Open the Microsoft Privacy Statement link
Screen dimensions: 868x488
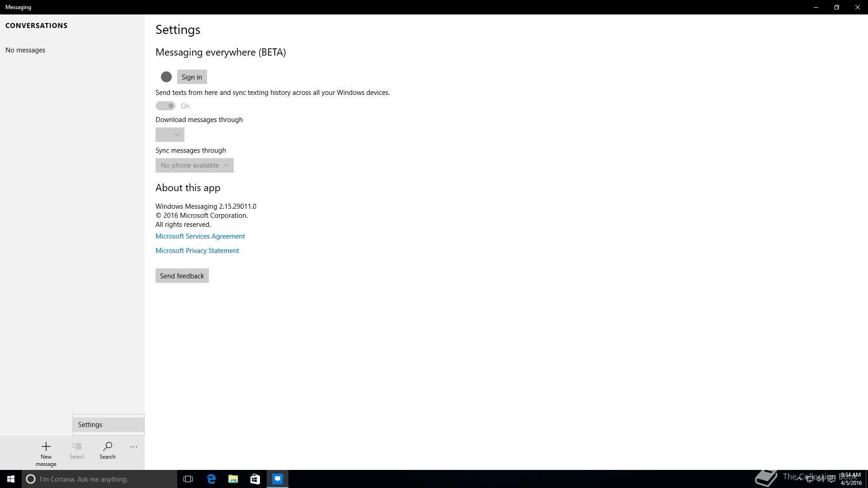click(x=197, y=251)
